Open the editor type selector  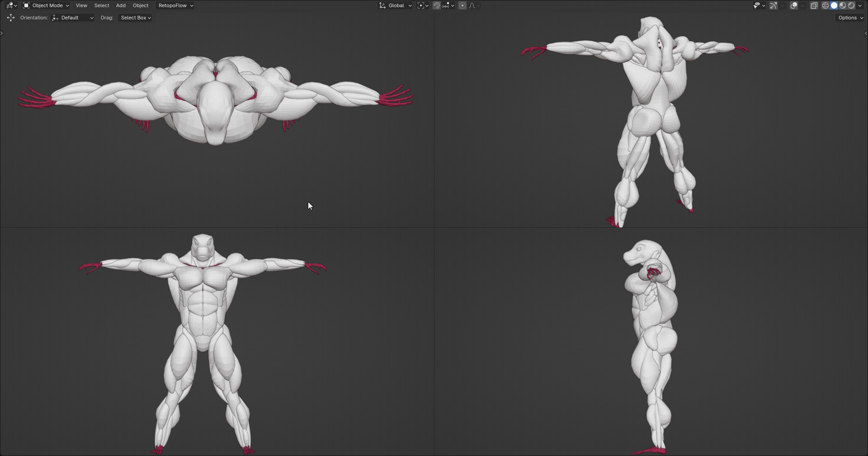coord(11,5)
